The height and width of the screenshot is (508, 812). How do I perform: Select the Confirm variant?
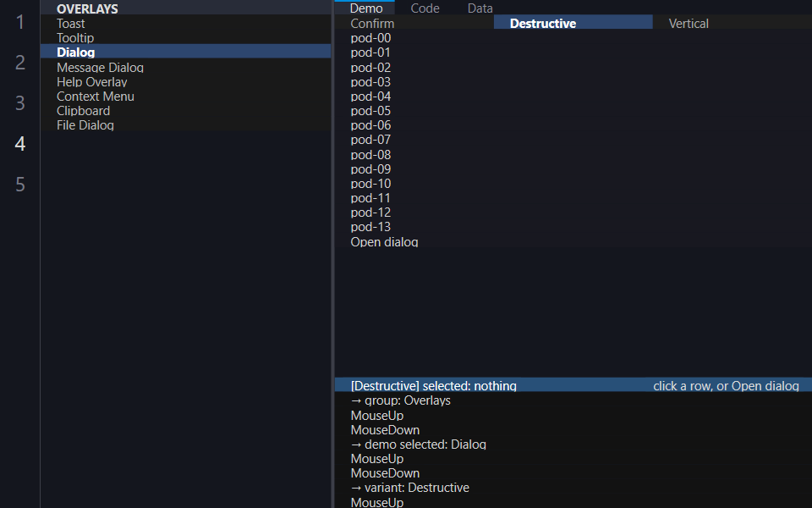tap(414, 24)
